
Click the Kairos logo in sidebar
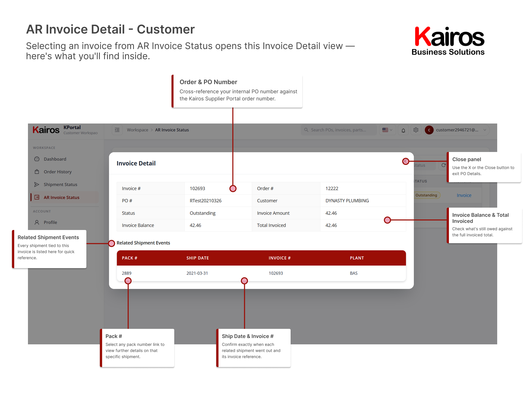[x=46, y=130]
